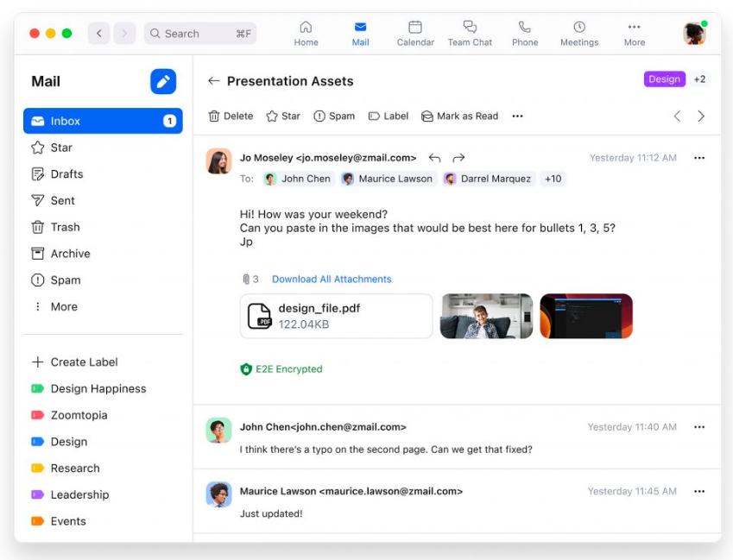Select the Inbox folder
This screenshot has height=560, width=733.
[x=103, y=121]
